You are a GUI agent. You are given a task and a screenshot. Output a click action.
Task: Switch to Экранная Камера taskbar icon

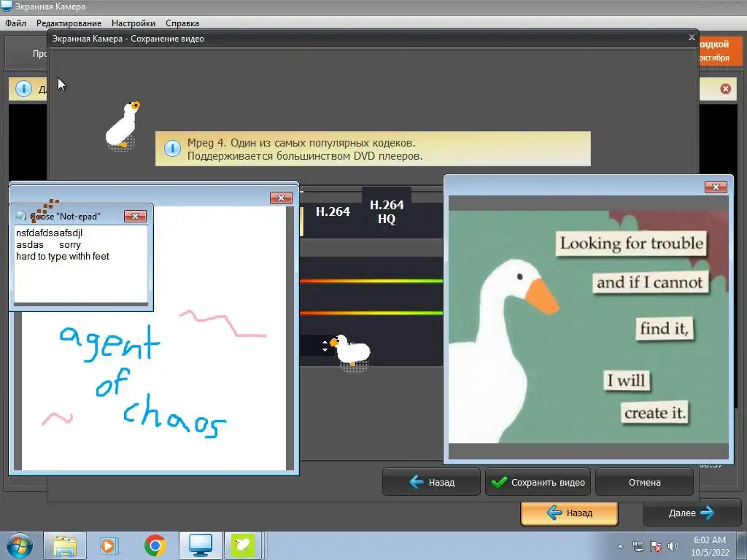[x=201, y=545]
